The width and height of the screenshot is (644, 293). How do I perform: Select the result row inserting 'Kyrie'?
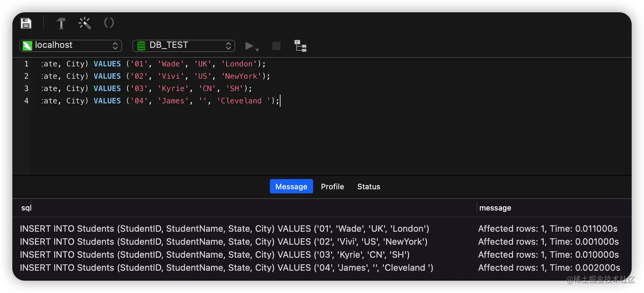coord(322,254)
